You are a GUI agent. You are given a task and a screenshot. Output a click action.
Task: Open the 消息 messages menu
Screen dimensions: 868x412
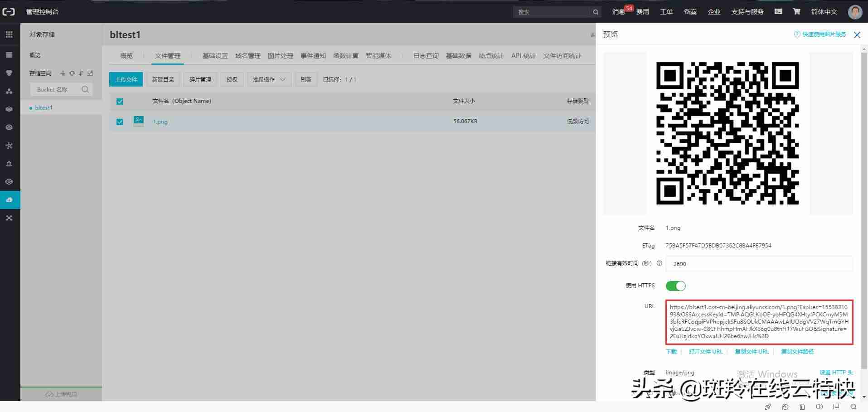[x=619, y=12]
